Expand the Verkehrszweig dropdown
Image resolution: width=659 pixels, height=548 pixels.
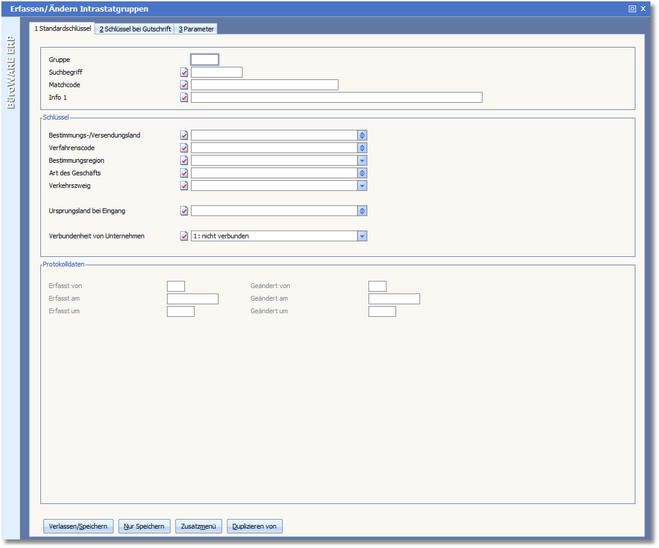click(x=362, y=185)
